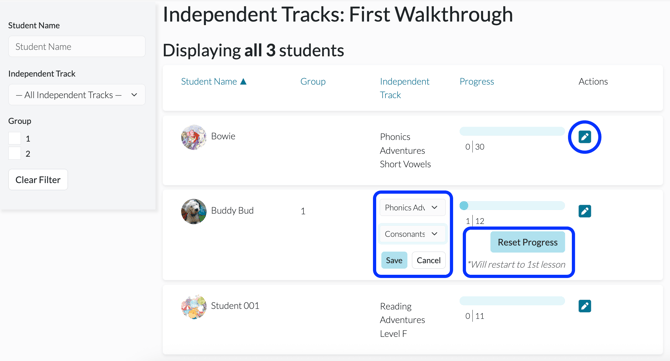Open the All Independent Tracks dropdown
Image resolution: width=670 pixels, height=361 pixels.
pos(77,95)
